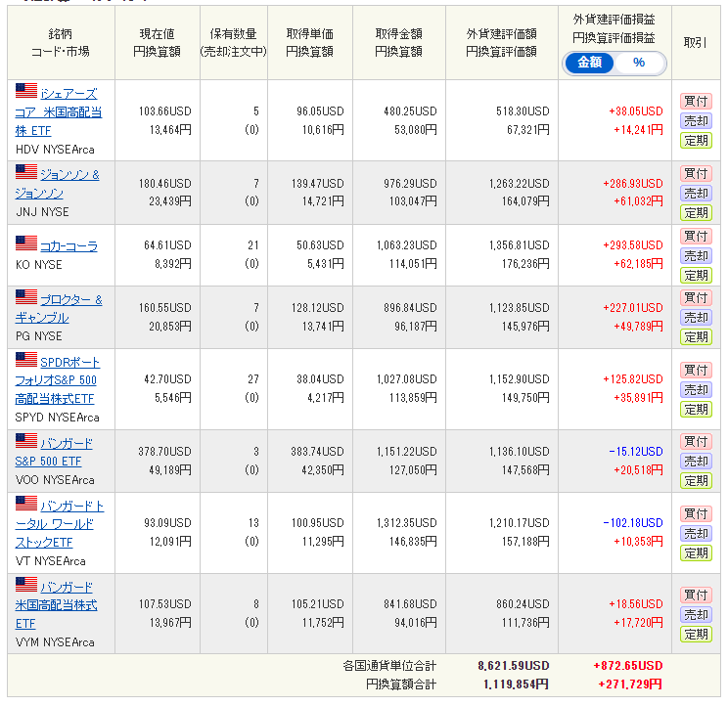Click 買付 button for KO
This screenshot has width=728, height=706.
(x=696, y=236)
